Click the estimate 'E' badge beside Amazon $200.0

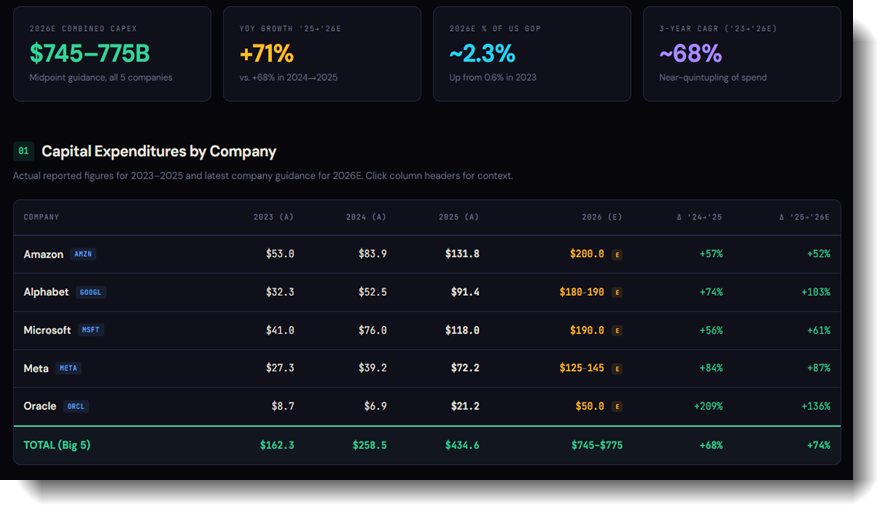[x=617, y=254]
